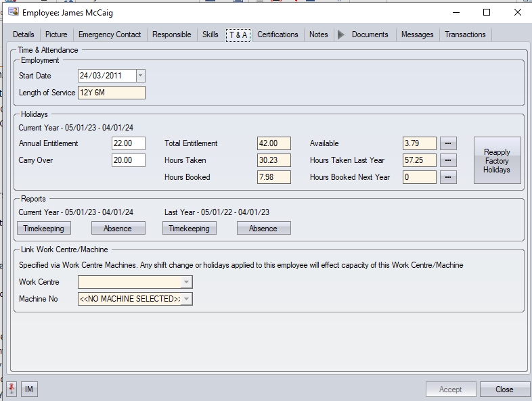Expand the Start Date picker dropdown
Viewport: 532px width, 401px height.
pyautogui.click(x=140, y=76)
